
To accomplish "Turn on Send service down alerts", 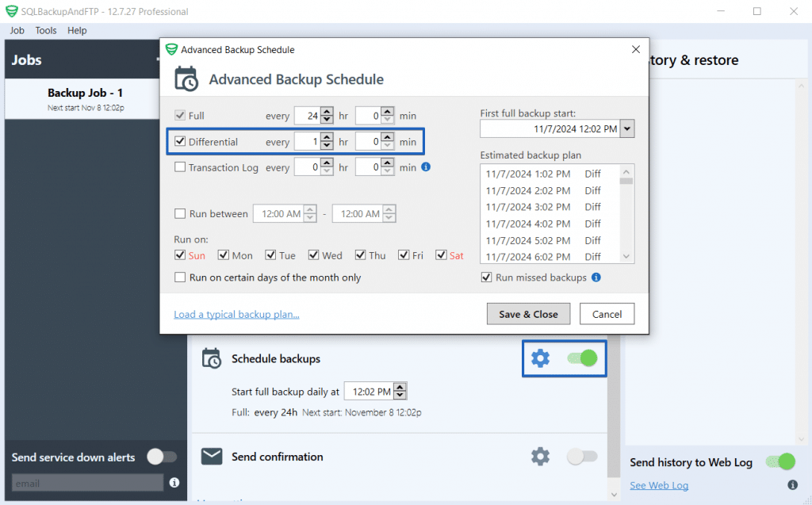I will [162, 457].
